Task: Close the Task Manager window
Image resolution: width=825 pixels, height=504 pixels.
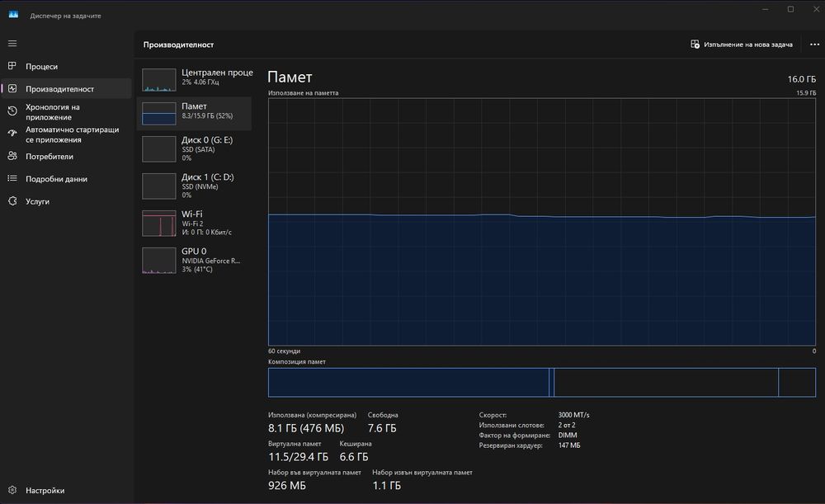Action: (x=816, y=9)
